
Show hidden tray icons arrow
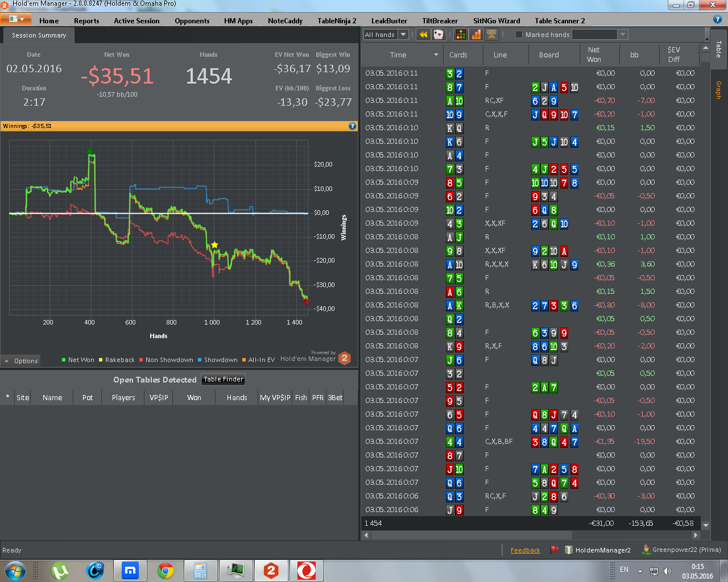(640, 571)
